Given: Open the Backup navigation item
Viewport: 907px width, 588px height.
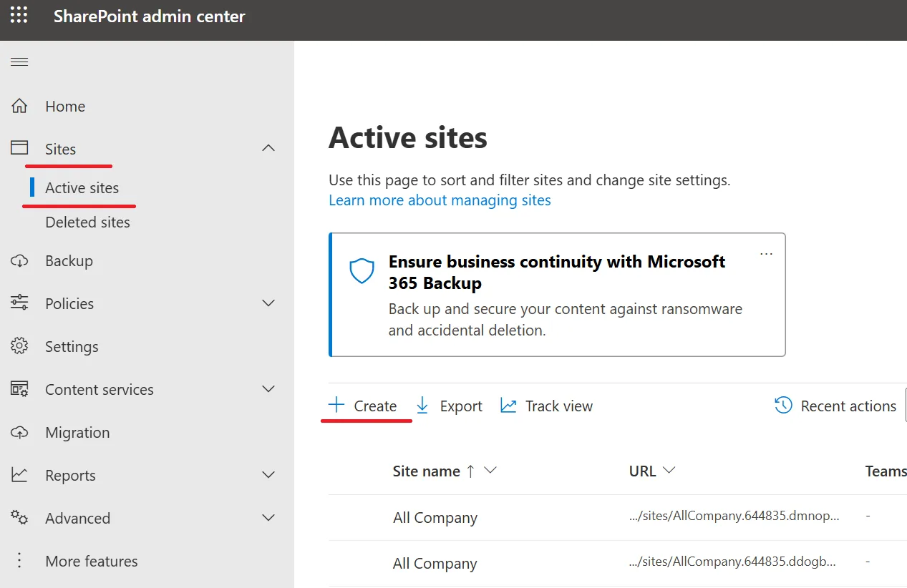Looking at the screenshot, I should [x=69, y=261].
